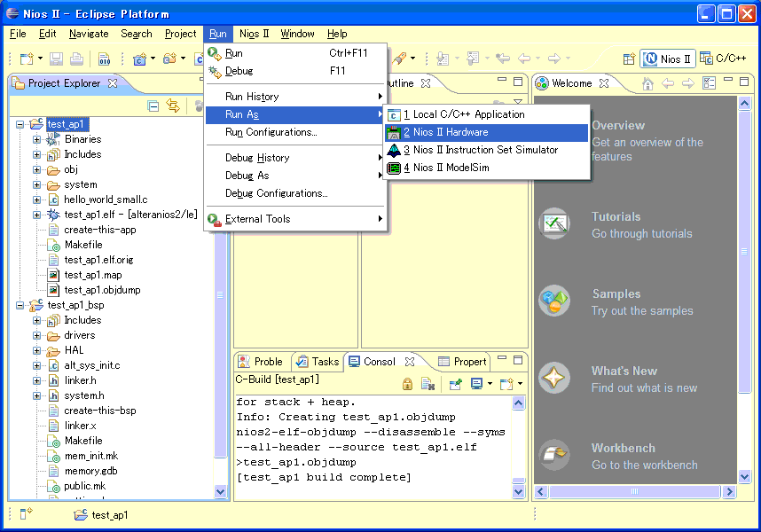The image size is (761, 532).
Task: Collapse the test_ap1 project node
Action: click(x=20, y=124)
